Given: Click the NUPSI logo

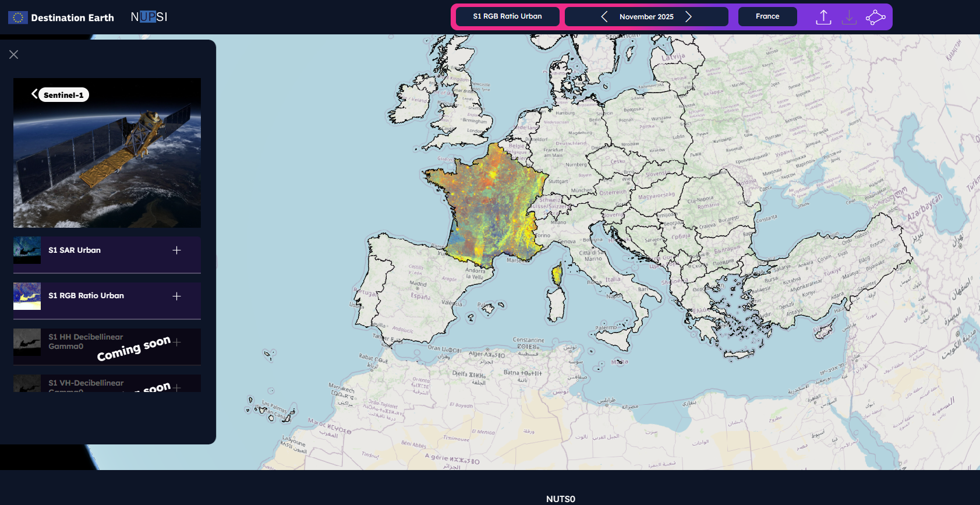Looking at the screenshot, I should 149,17.
